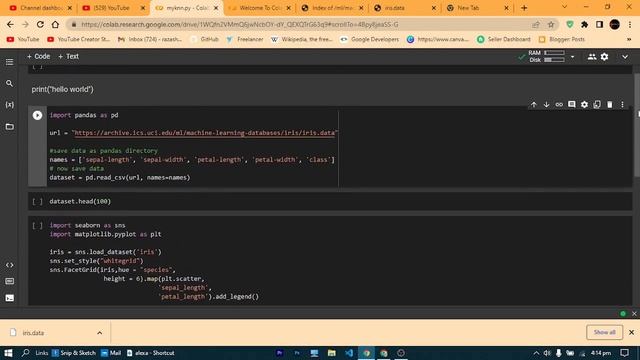Open the downloaded iris.data file
The height and width of the screenshot is (360, 640).
point(33,333)
